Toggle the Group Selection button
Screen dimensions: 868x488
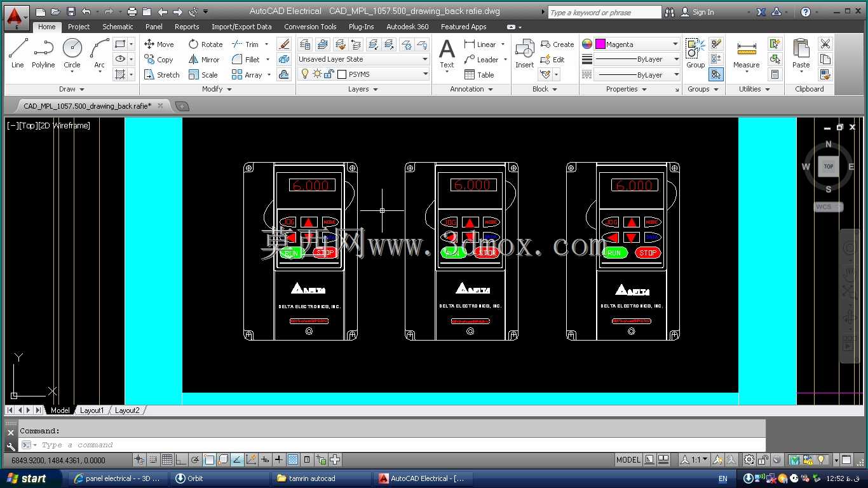point(716,74)
